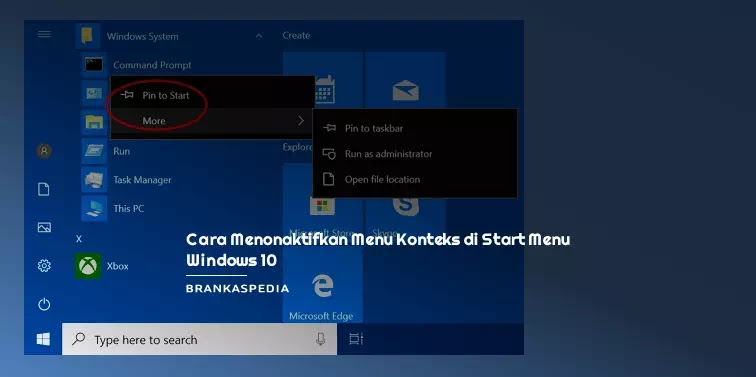Click the letter X section header
756x377 pixels.
[x=79, y=239]
